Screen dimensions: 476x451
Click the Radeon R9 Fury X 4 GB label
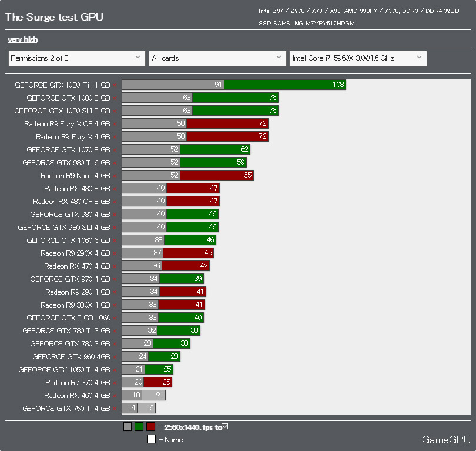tap(72, 137)
